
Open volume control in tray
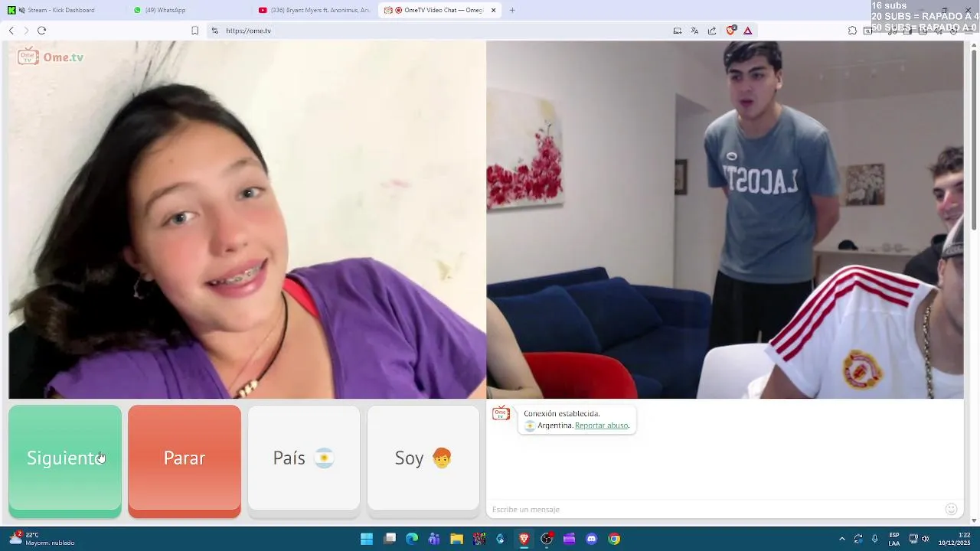coord(926,539)
